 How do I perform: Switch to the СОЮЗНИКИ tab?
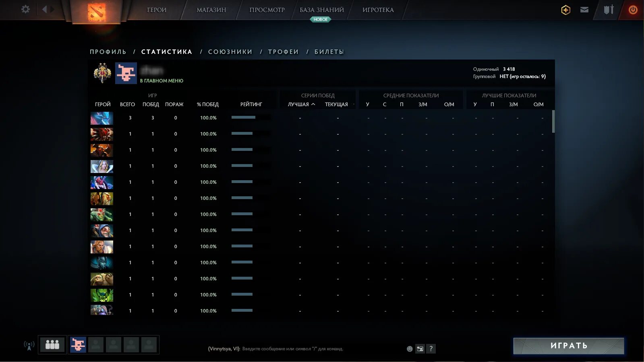pos(230,52)
